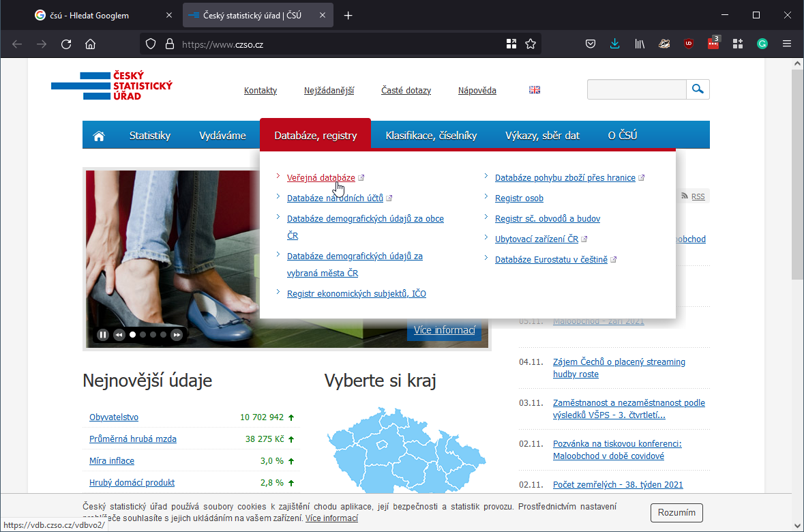
Task: Select the Výkazy, sběr dat menu item
Action: tap(542, 134)
